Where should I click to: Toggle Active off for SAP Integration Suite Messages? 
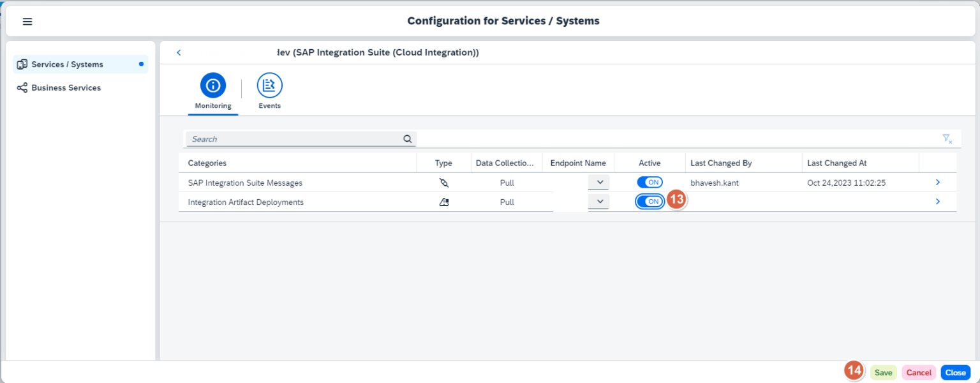click(x=650, y=182)
